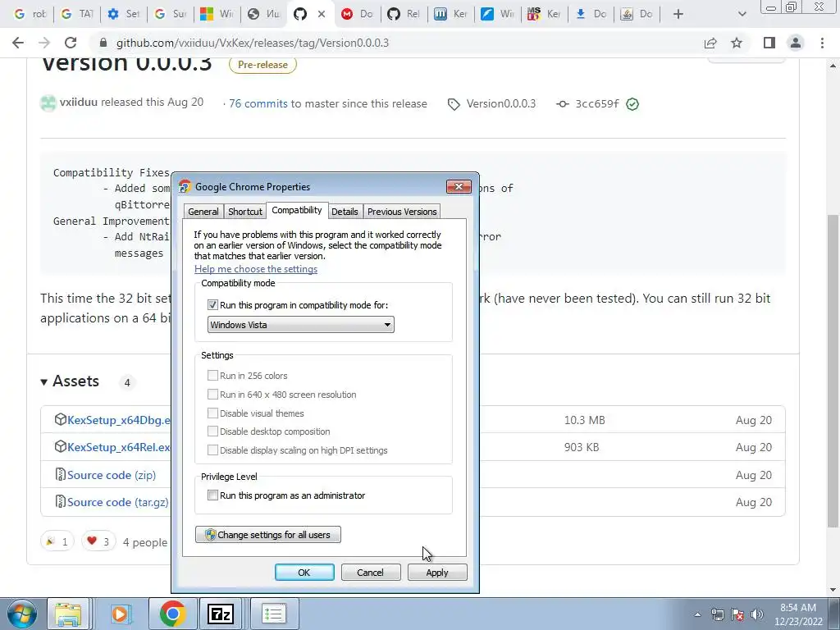840x630 pixels.
Task: Enable Run this program as an administrator
Action: pyautogui.click(x=212, y=495)
